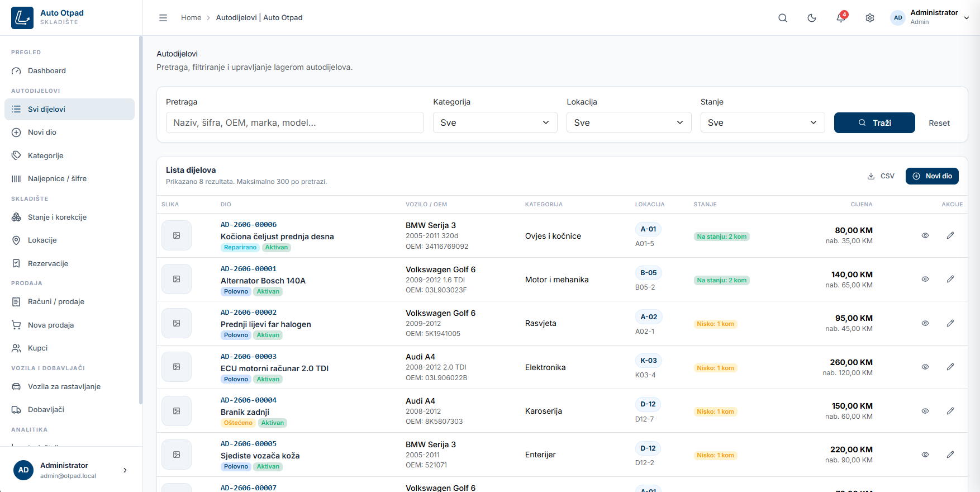Image resolution: width=980 pixels, height=492 pixels.
Task: Open settings gear in header
Action: pyautogui.click(x=870, y=18)
